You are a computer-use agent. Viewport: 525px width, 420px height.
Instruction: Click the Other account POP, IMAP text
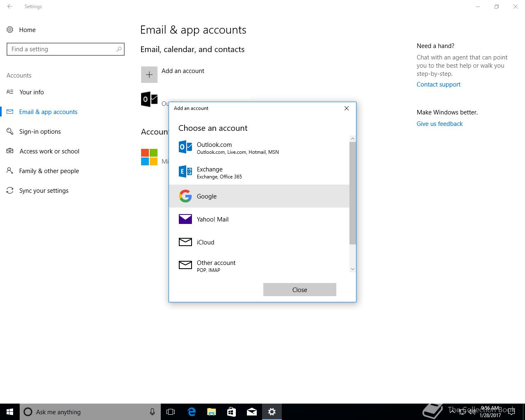click(x=208, y=270)
